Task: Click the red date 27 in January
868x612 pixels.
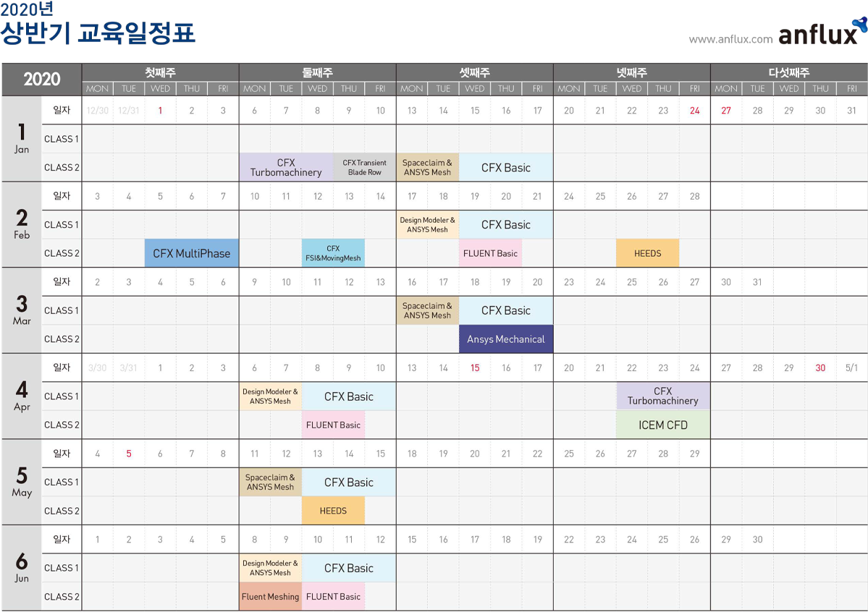Action: click(x=725, y=110)
